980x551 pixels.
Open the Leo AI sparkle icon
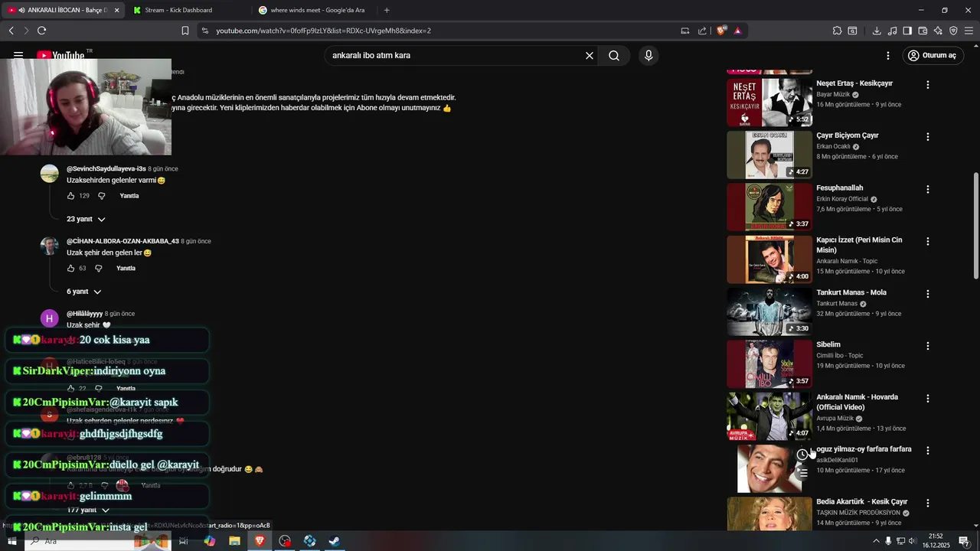point(938,31)
